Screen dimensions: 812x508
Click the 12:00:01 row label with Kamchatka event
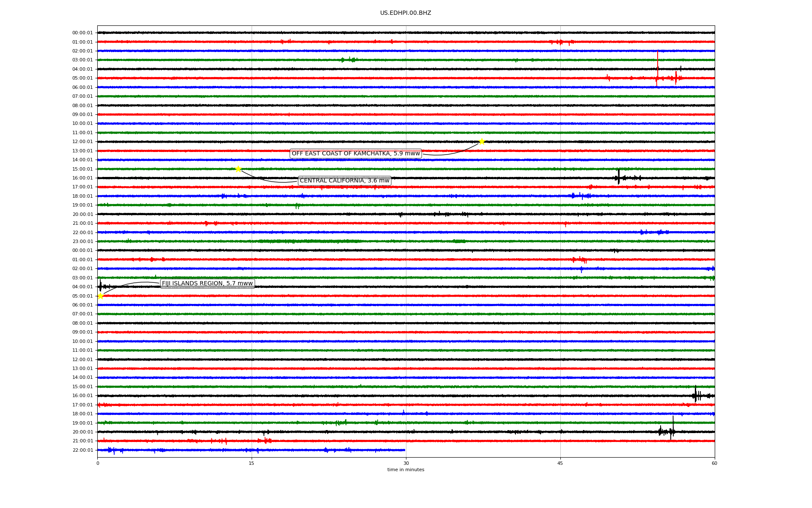[x=82, y=142]
